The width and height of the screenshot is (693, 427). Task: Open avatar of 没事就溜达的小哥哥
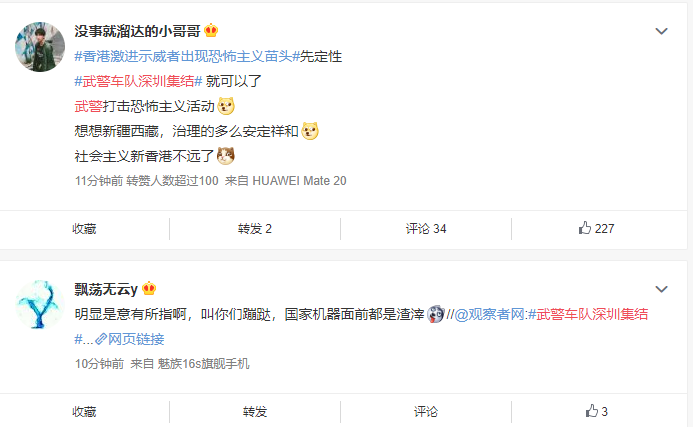pos(40,47)
